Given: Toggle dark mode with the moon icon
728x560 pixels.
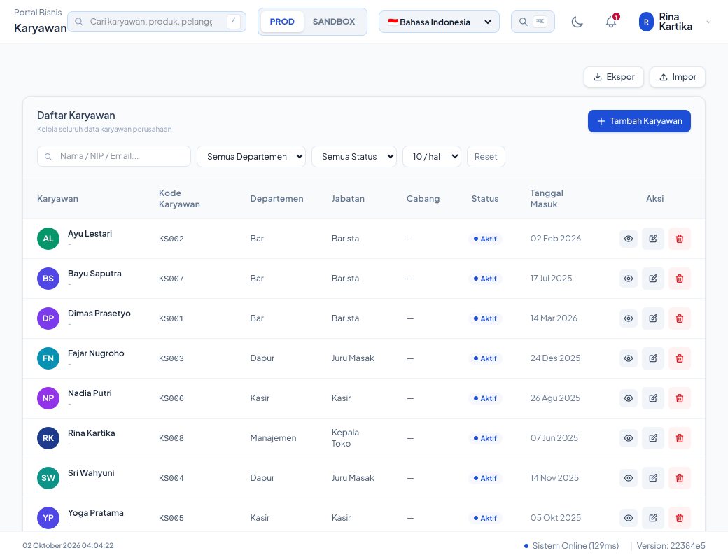Looking at the screenshot, I should click(x=577, y=22).
